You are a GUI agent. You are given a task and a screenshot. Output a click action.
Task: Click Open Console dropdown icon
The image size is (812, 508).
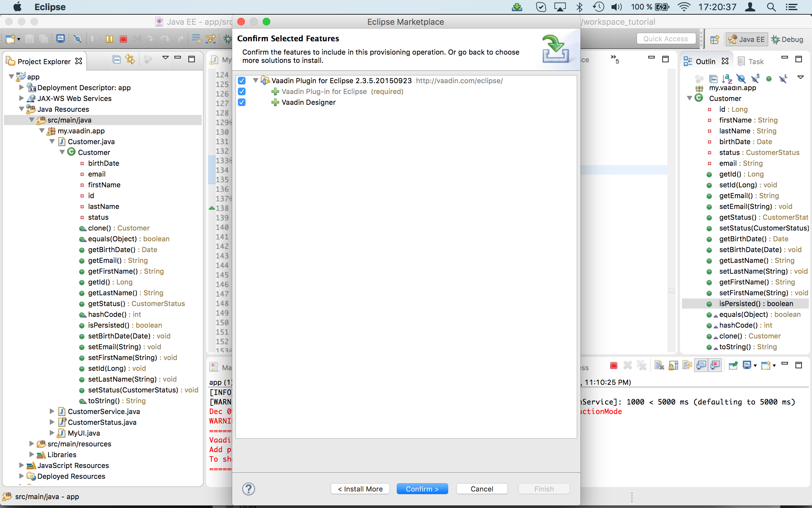768,365
